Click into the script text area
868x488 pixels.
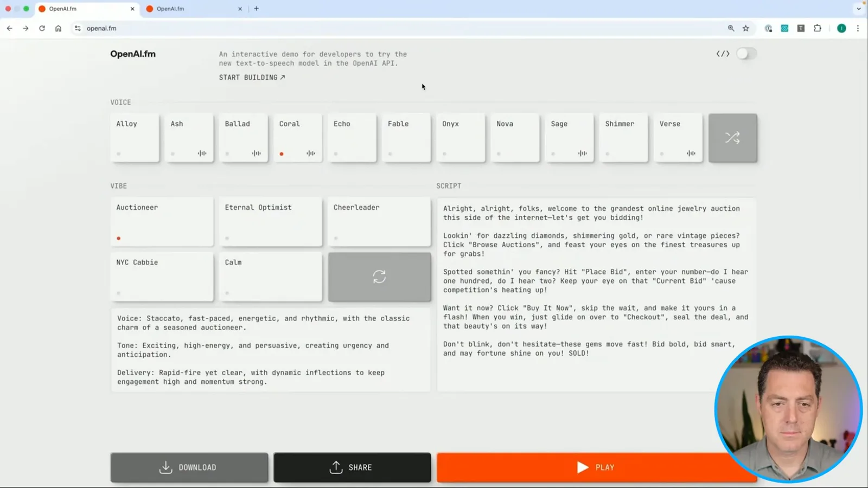(x=596, y=294)
